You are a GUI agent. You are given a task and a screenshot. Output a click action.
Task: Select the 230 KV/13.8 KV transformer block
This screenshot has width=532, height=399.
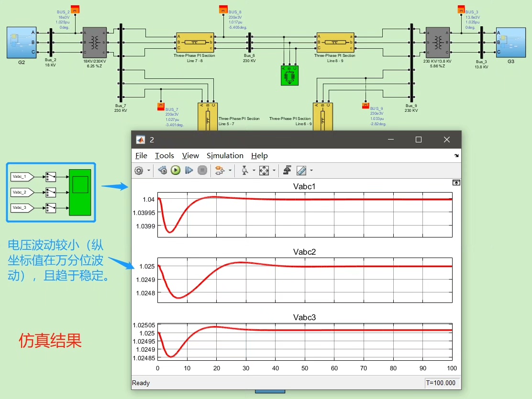(438, 43)
